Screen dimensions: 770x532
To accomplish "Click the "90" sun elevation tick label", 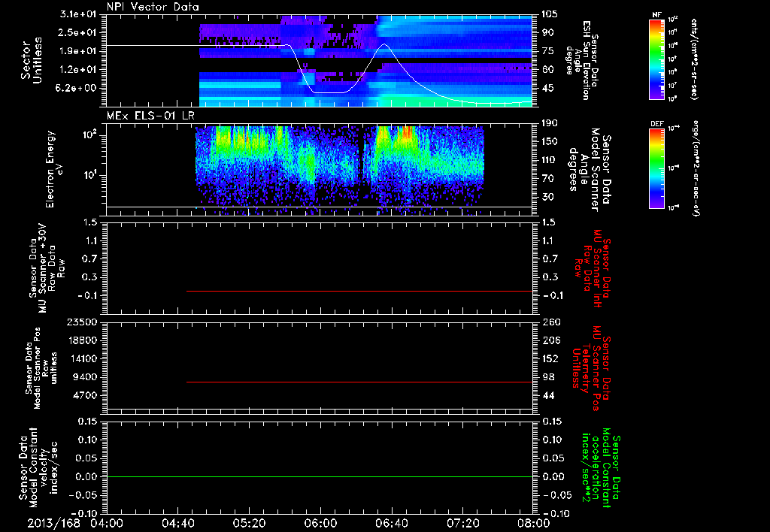I will pos(547,32).
